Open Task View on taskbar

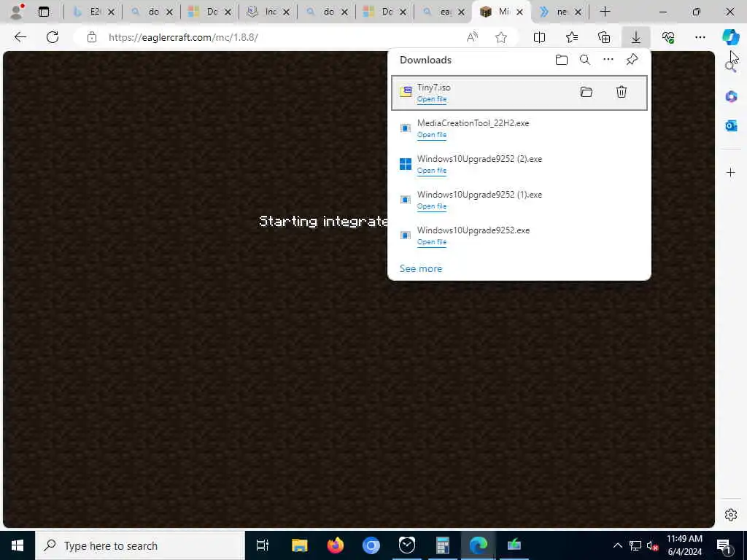[263, 545]
